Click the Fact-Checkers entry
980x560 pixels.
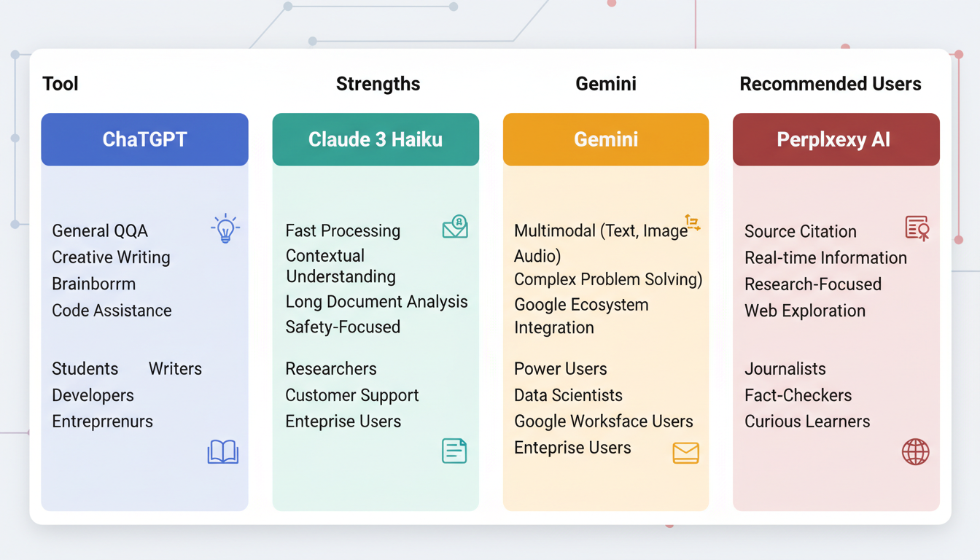pyautogui.click(x=798, y=395)
